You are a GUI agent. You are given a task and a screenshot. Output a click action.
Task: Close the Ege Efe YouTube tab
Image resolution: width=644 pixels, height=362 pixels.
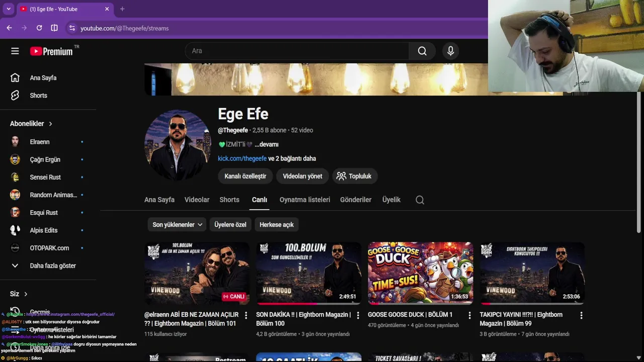(x=107, y=9)
